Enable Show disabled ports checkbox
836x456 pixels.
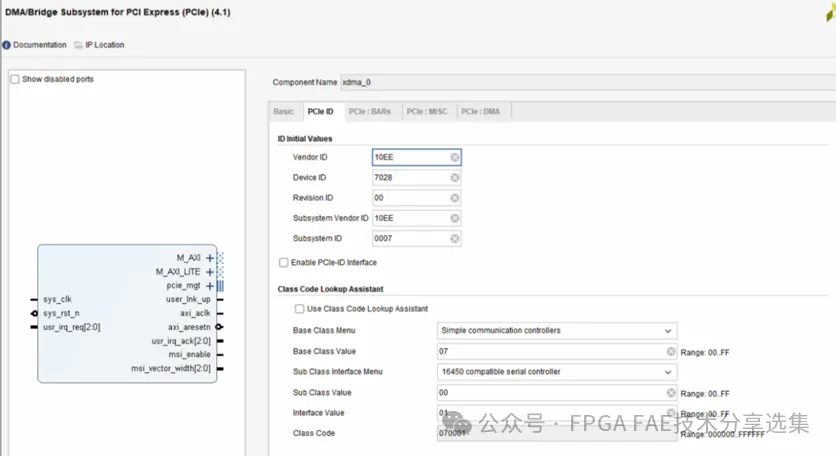(x=15, y=79)
